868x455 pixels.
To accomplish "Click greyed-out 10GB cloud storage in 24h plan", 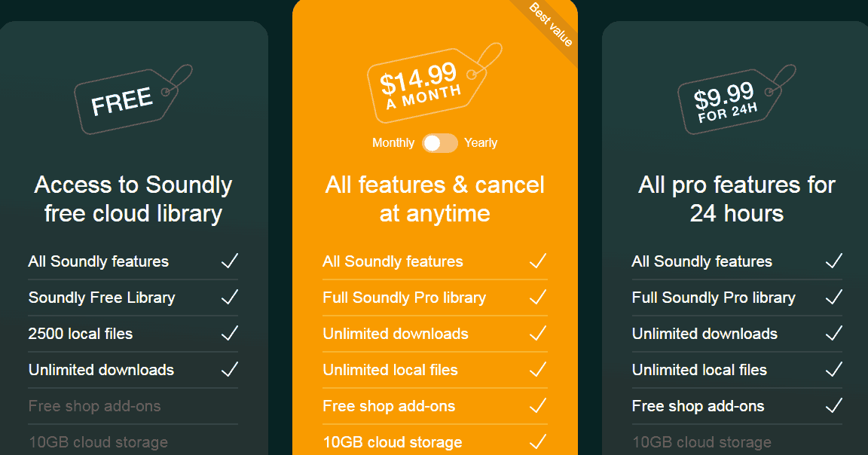I will click(x=702, y=442).
